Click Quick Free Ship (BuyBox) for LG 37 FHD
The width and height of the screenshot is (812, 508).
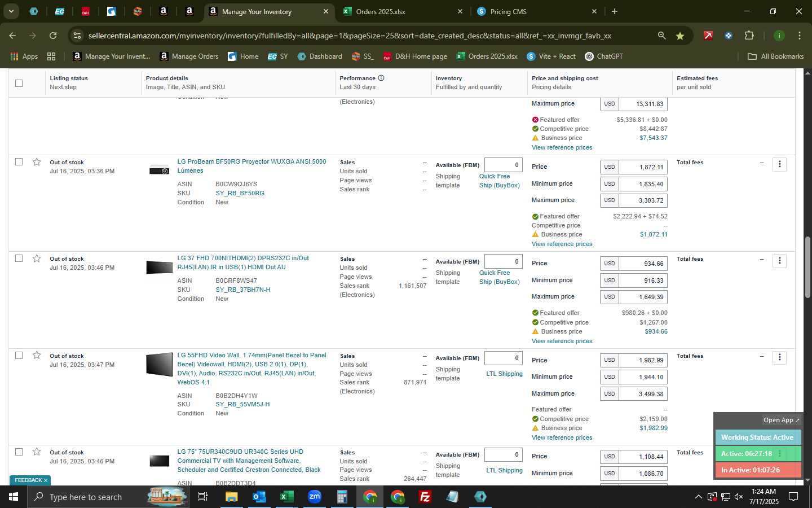tap(499, 277)
